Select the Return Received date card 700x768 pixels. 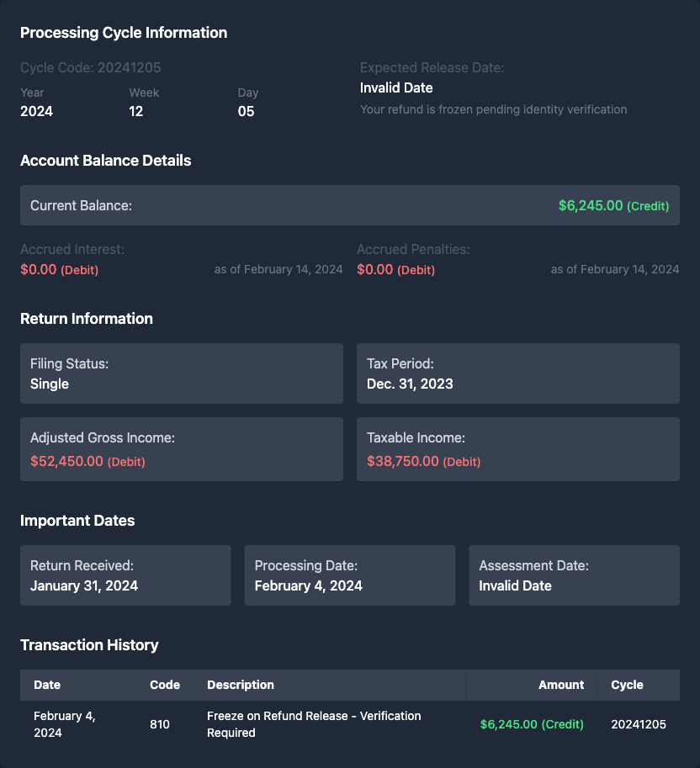[125, 575]
